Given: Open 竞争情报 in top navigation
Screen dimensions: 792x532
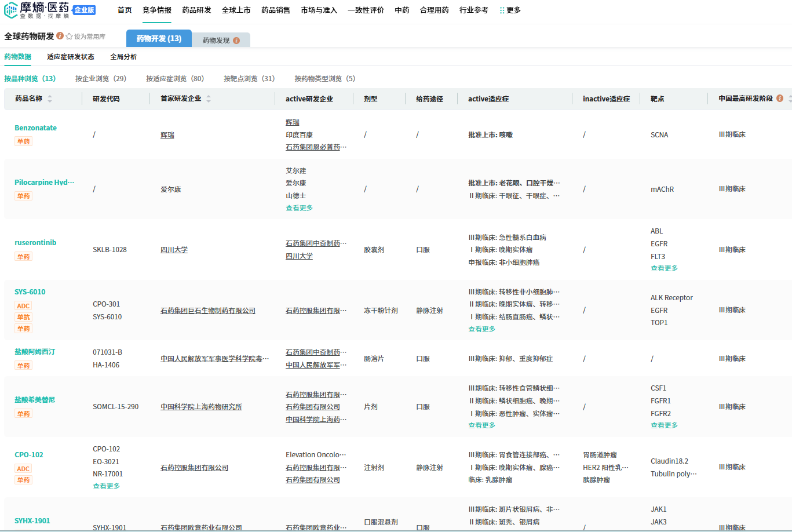Looking at the screenshot, I should point(156,10).
